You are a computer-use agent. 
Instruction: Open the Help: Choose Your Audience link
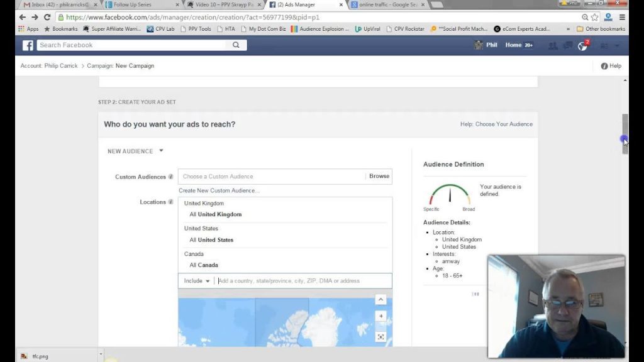point(496,124)
